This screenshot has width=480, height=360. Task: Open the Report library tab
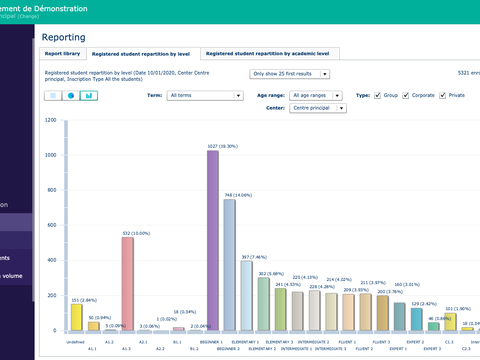62,54
